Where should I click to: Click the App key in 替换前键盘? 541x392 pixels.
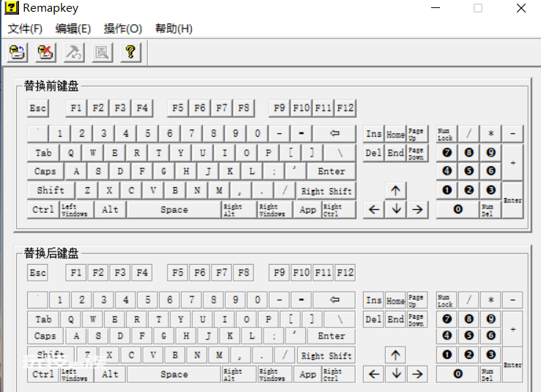[x=307, y=210]
